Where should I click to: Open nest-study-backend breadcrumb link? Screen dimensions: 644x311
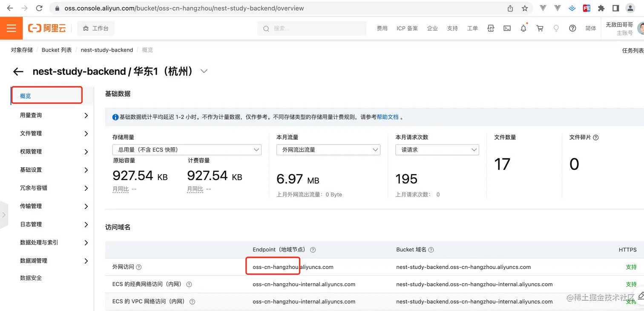click(x=107, y=50)
